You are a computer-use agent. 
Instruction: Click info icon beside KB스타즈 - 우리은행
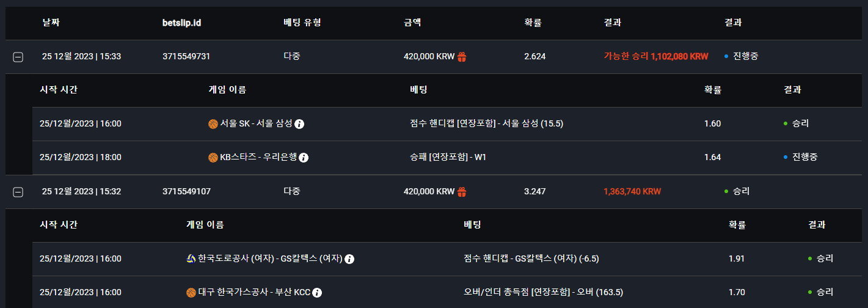point(304,158)
